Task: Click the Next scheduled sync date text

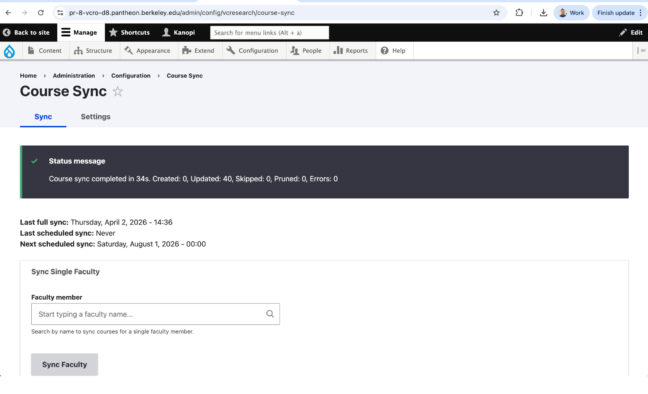Action: pos(151,244)
